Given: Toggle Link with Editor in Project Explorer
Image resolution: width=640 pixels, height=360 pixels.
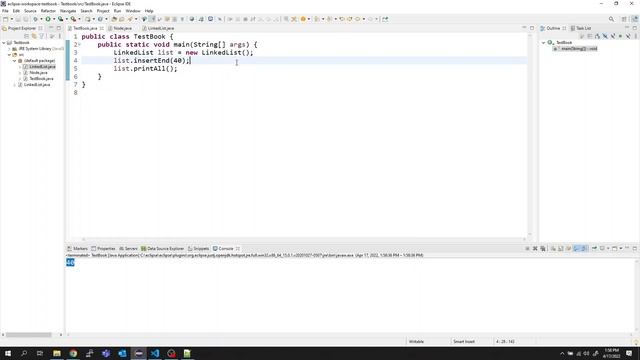Looking at the screenshot, I should pos(34,36).
